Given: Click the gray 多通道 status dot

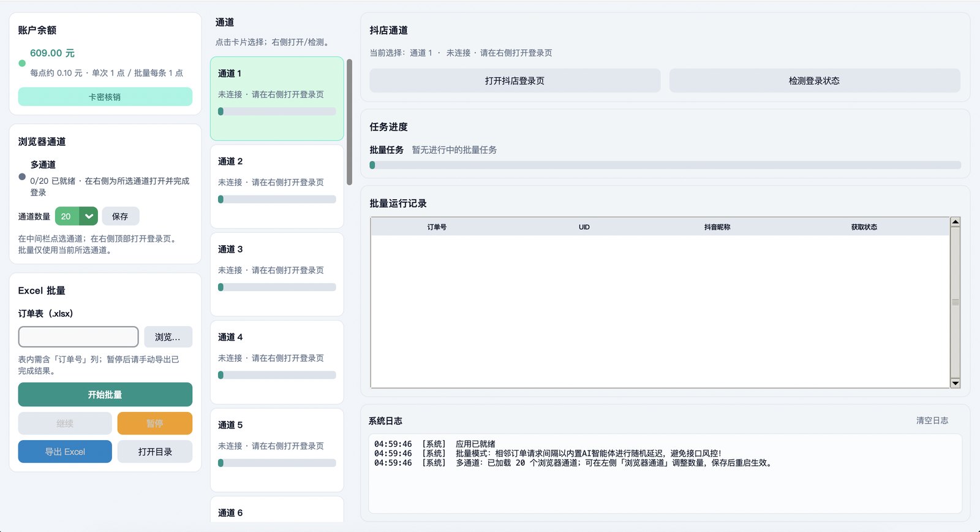Looking at the screenshot, I should click(x=22, y=177).
